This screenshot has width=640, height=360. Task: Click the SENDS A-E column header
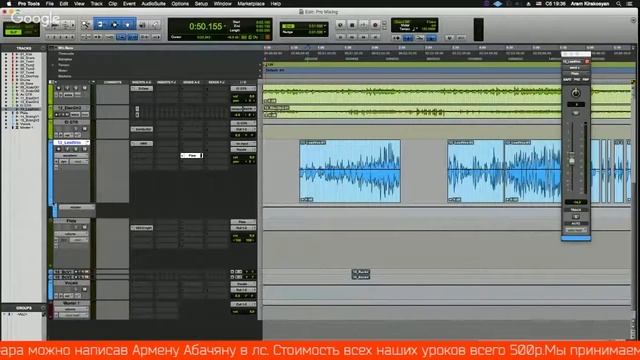[191, 82]
